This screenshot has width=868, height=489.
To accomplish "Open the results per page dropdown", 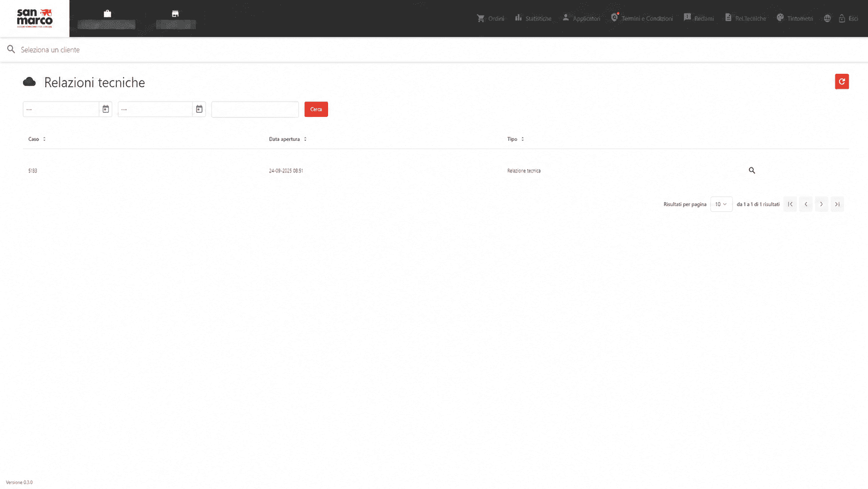I will pos(721,204).
